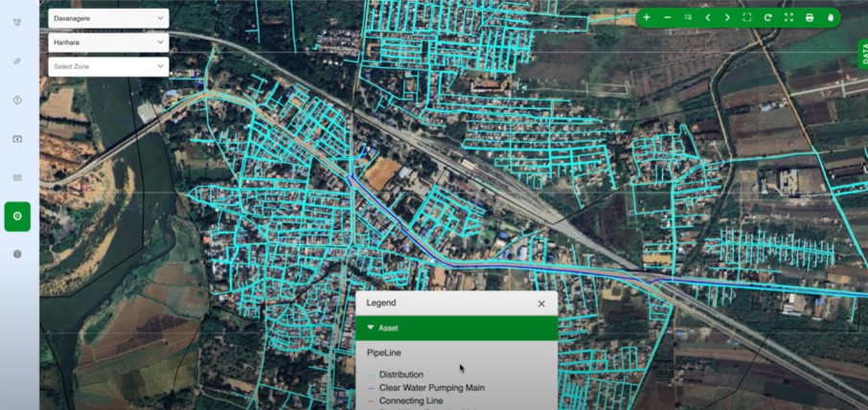Open the list lines sidebar icon

click(x=17, y=177)
